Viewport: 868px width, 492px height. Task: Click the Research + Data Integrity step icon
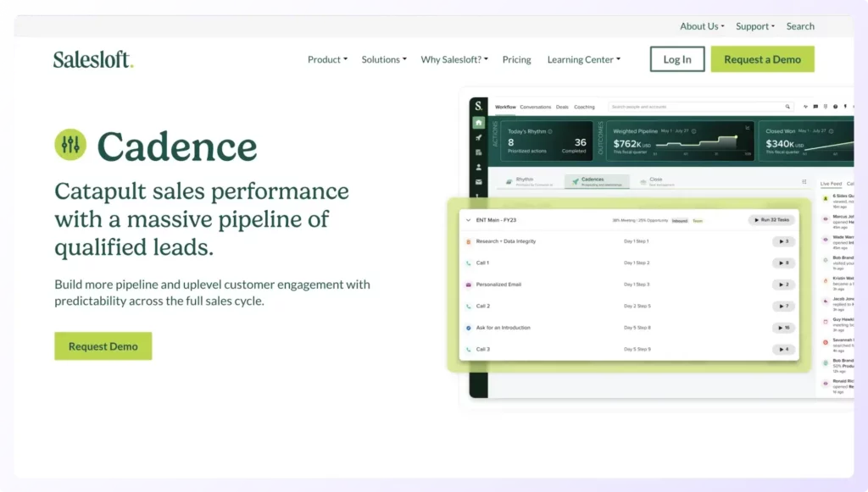(x=468, y=241)
